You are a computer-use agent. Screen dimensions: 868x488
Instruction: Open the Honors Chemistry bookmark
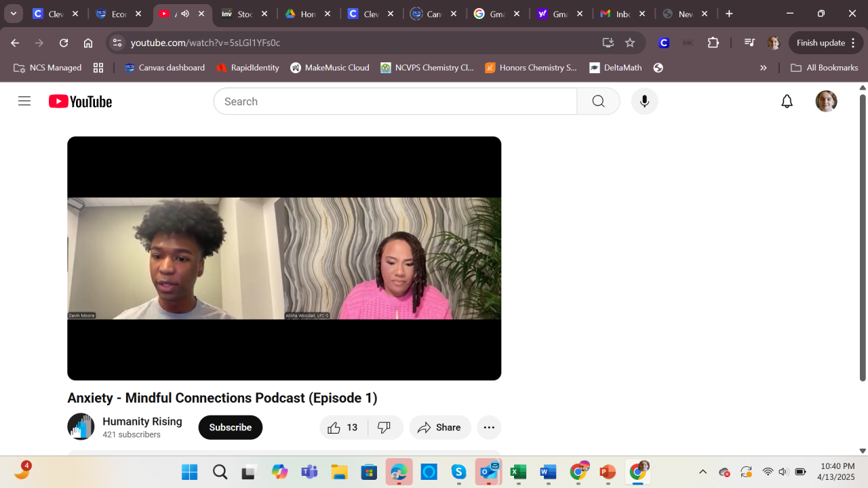click(x=531, y=68)
